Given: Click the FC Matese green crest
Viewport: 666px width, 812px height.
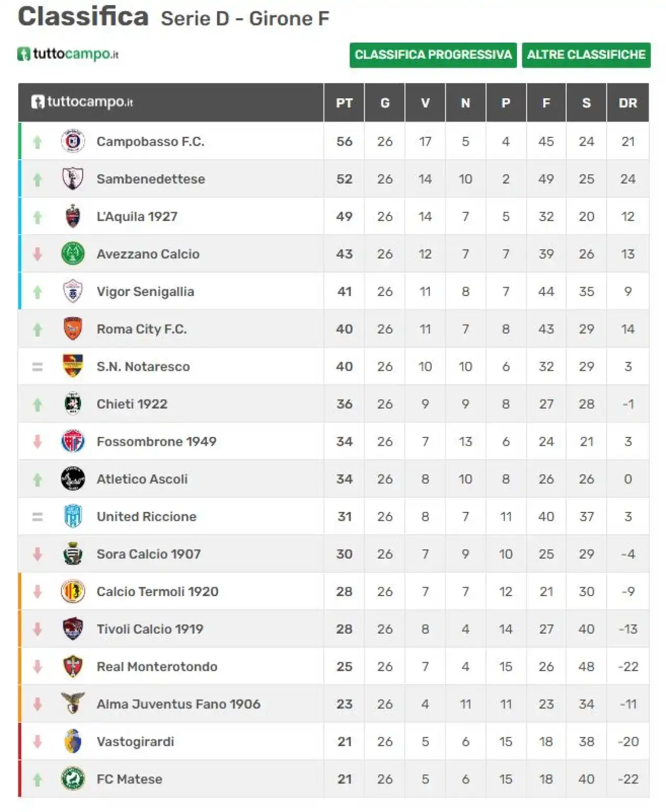Looking at the screenshot, I should (73, 779).
